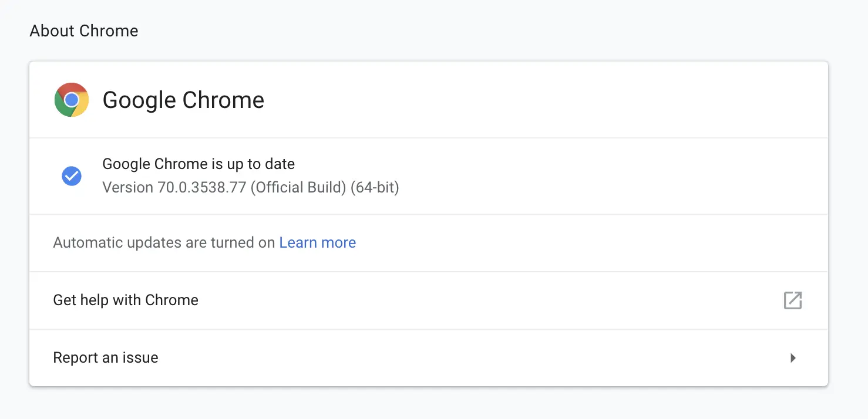The height and width of the screenshot is (419, 868).
Task: Click the Google Chrome logo icon
Action: click(x=71, y=100)
